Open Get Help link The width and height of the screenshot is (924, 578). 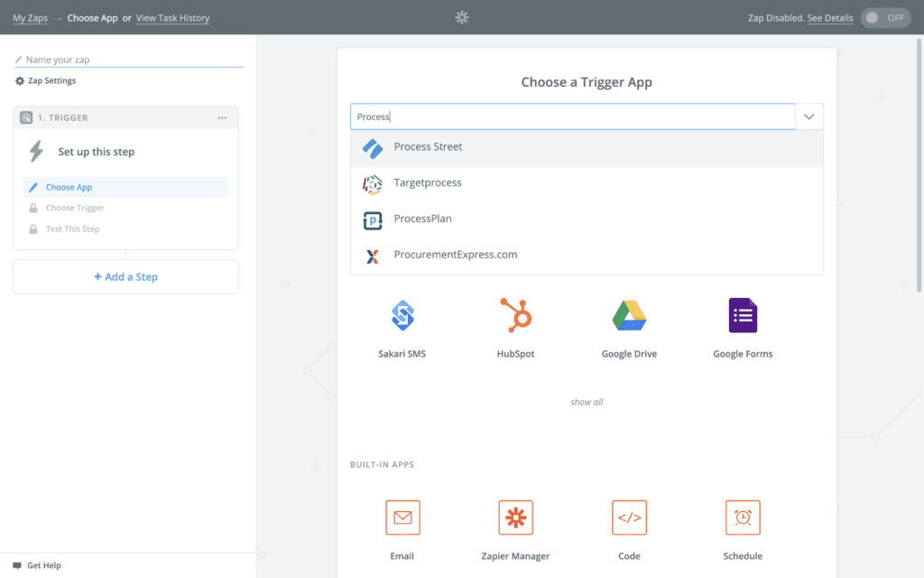[44, 565]
